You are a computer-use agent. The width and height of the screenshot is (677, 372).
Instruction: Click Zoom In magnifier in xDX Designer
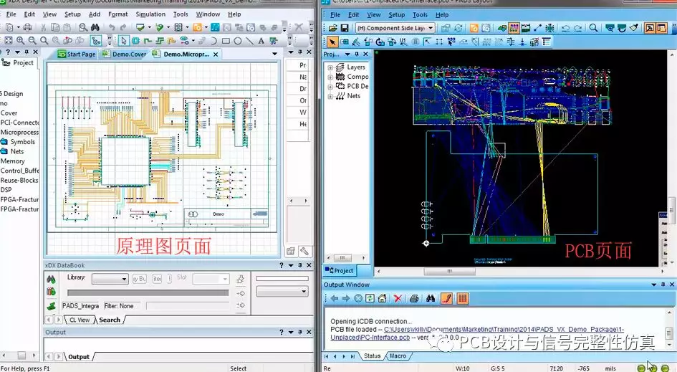click(20, 41)
